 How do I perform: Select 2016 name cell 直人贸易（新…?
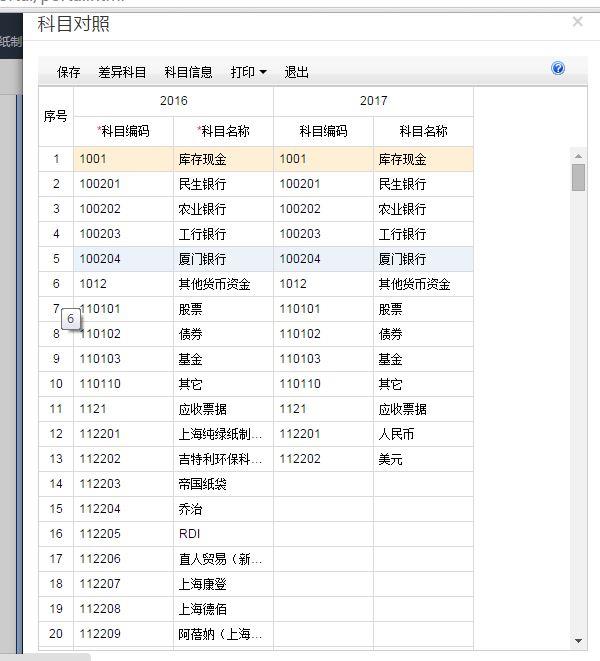click(223, 559)
